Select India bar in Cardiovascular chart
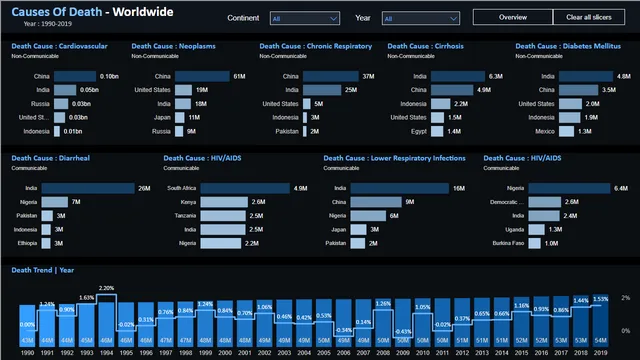The image size is (640, 360). coord(65,90)
